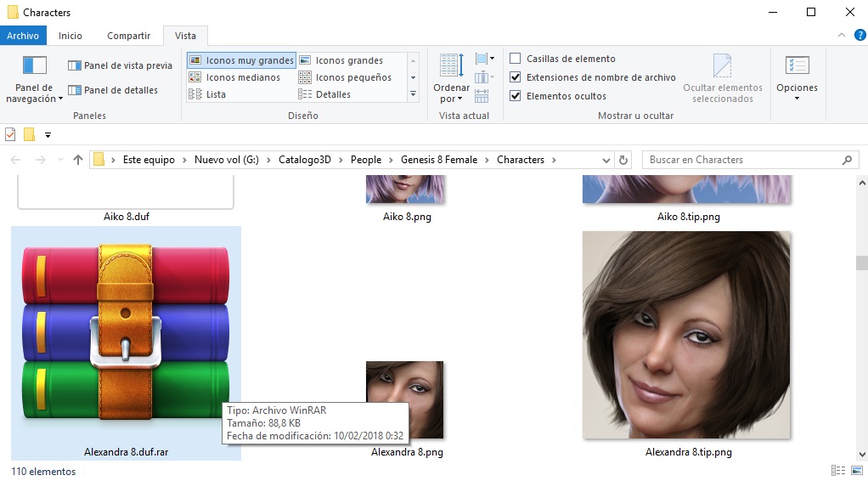
Task: Open the Agrupar por (group by) dropdown icon
Action: (x=484, y=58)
